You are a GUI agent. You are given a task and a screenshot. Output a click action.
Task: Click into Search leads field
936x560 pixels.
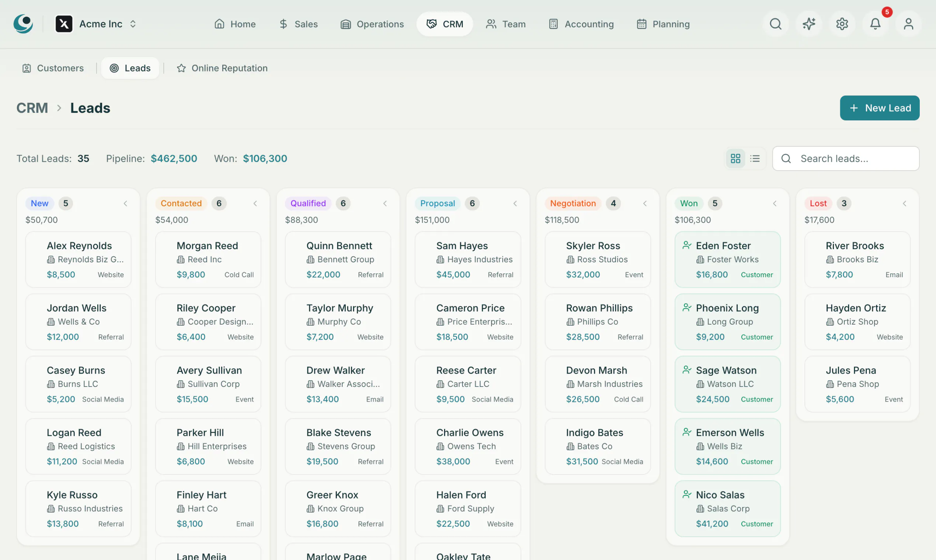845,158
